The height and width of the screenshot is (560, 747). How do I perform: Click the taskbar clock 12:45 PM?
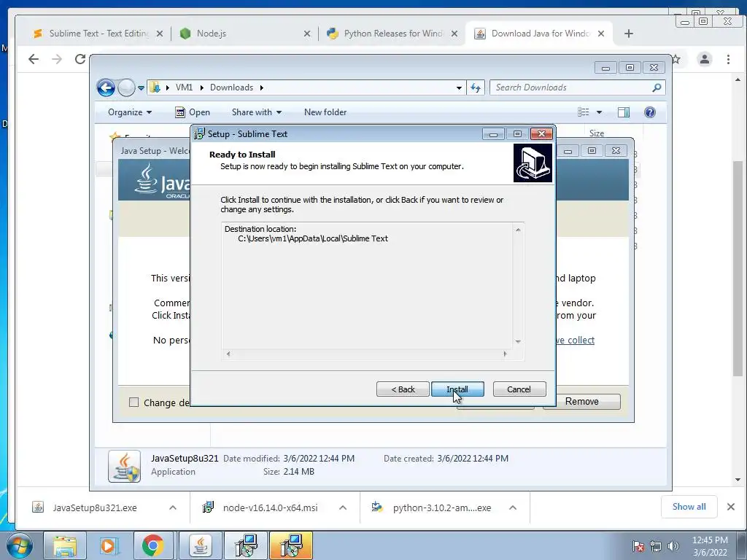click(710, 540)
